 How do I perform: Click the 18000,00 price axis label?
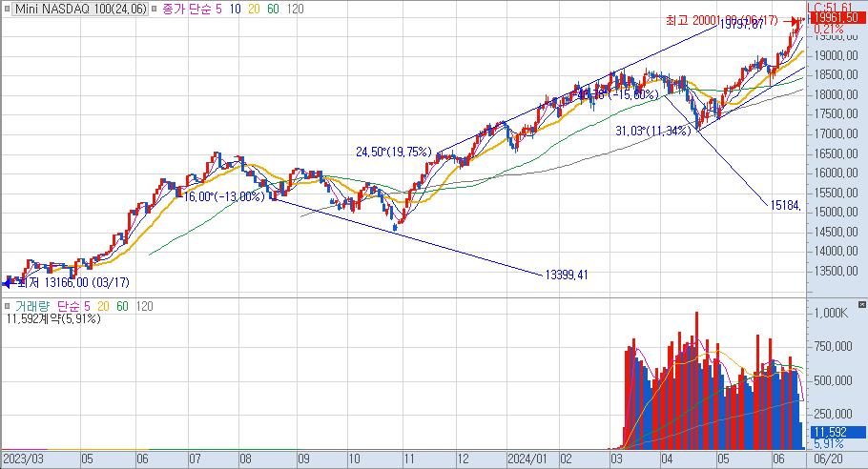836,94
